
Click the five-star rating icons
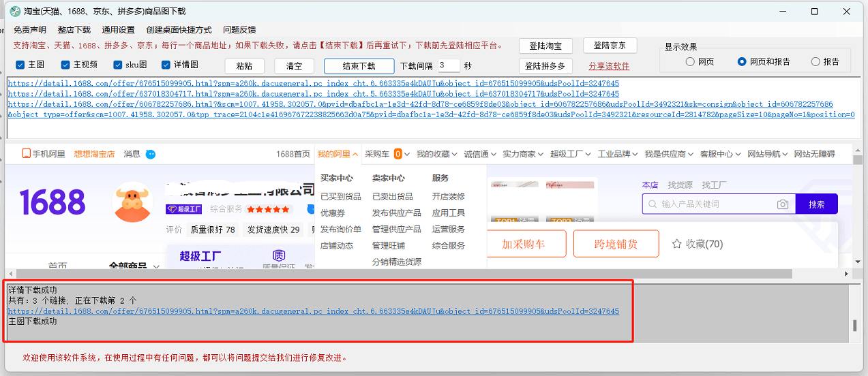coord(268,209)
